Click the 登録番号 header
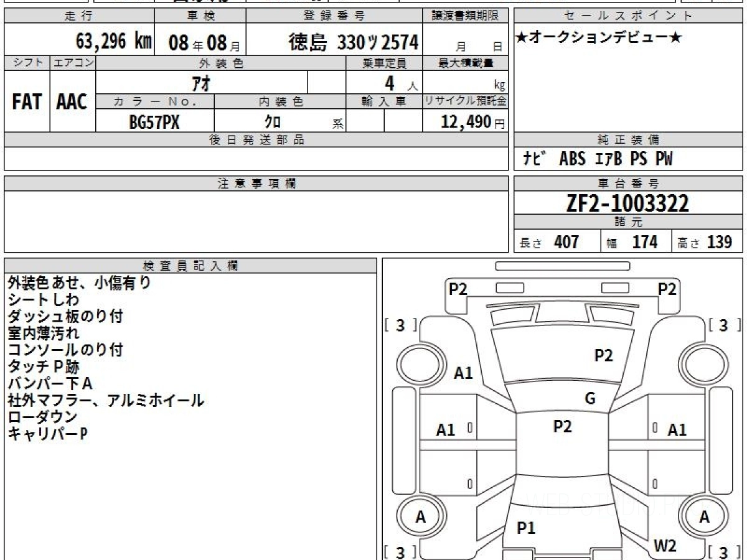Viewport: 747px width, 560px height. click(x=334, y=16)
